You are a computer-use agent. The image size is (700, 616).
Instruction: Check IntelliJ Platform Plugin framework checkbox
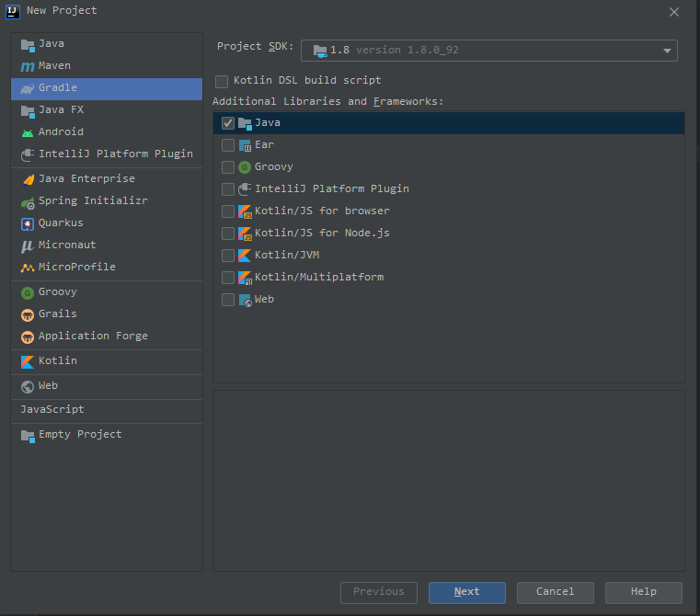(228, 189)
